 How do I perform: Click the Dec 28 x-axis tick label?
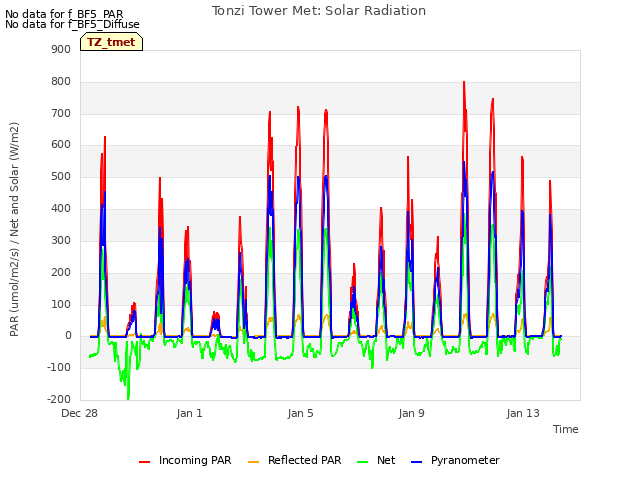tap(80, 413)
